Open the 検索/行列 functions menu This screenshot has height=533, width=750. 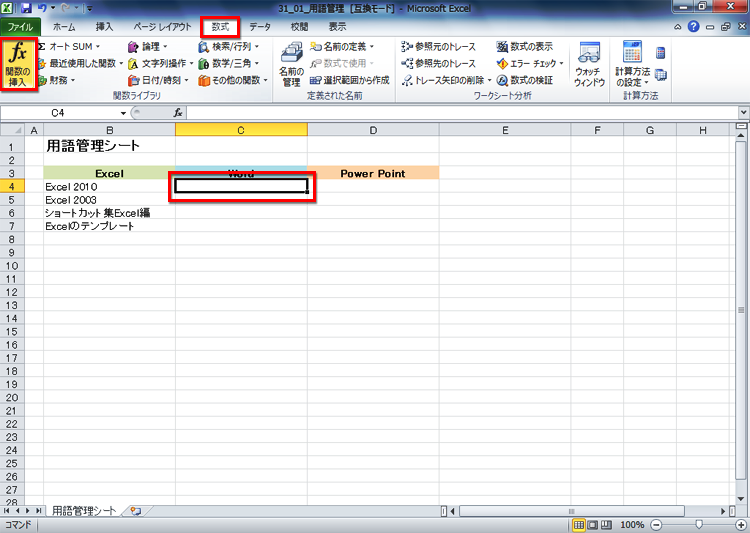tap(229, 47)
